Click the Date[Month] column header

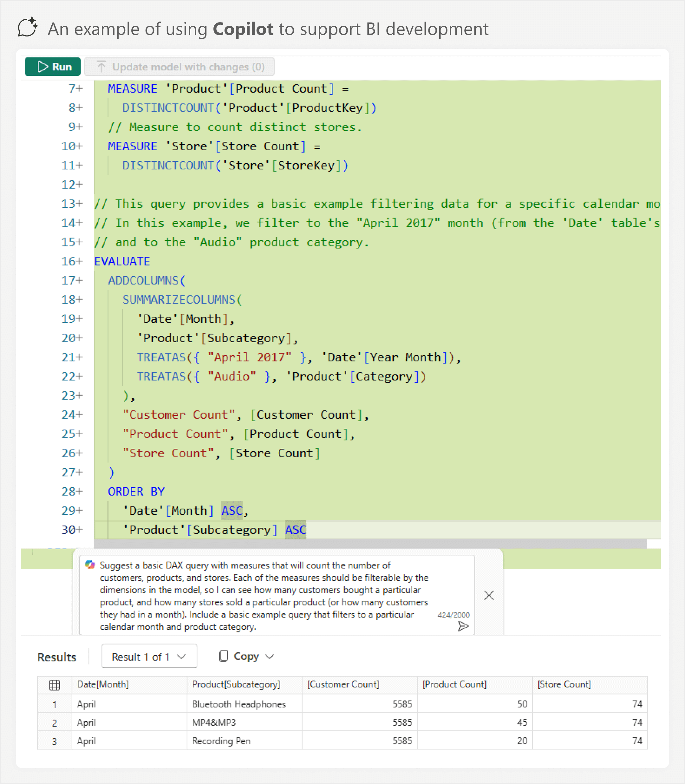point(129,685)
